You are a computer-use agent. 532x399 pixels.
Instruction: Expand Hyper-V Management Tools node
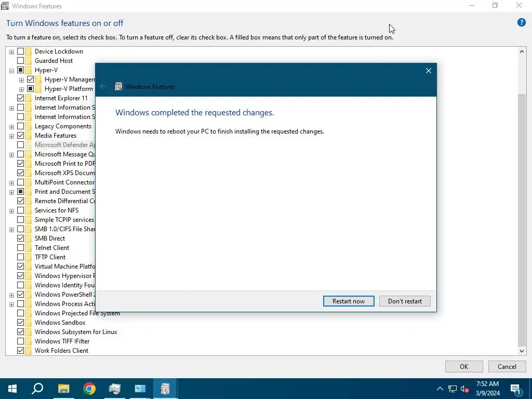21,80
